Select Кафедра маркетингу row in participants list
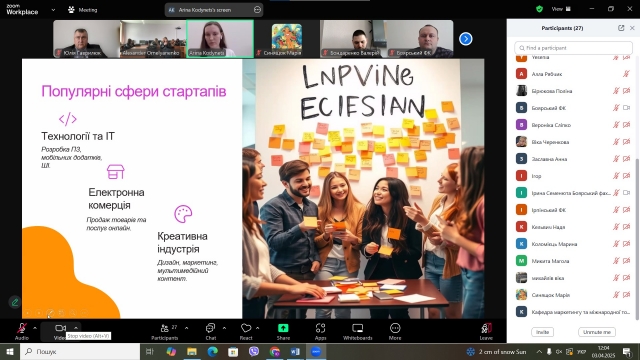This screenshot has width=640, height=360. (x=571, y=312)
